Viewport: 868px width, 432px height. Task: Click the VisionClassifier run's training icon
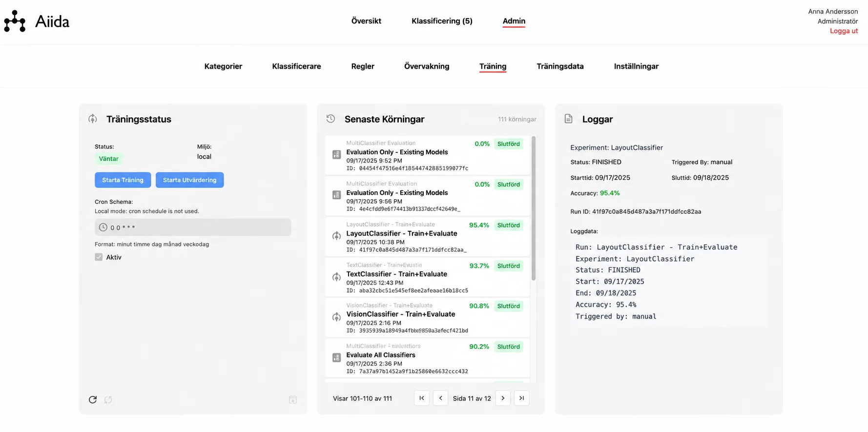pyautogui.click(x=336, y=317)
